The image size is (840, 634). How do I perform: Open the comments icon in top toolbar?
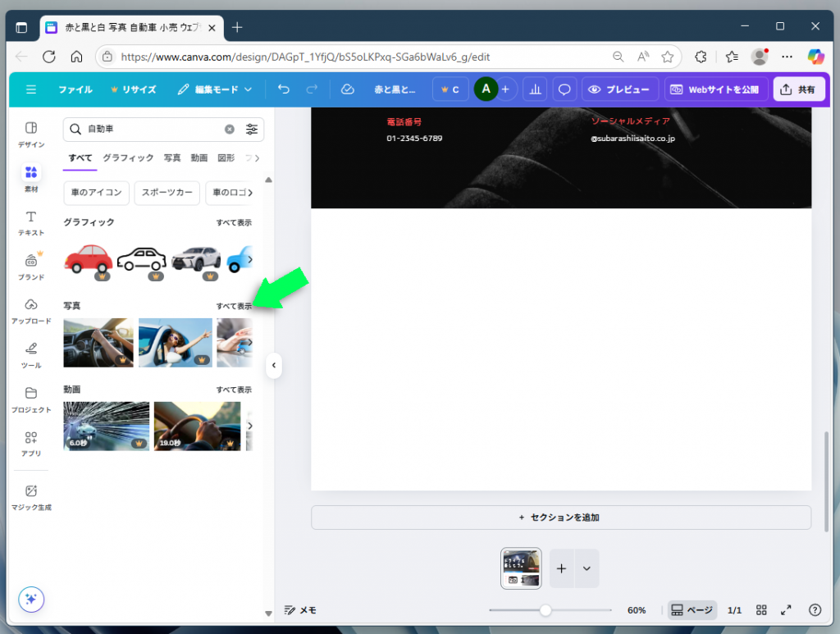click(x=564, y=89)
